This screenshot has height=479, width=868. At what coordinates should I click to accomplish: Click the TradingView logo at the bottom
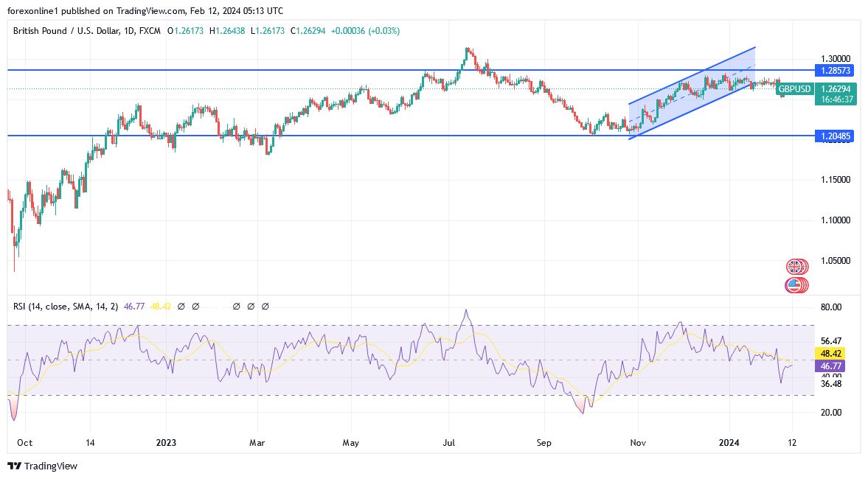tap(42, 466)
